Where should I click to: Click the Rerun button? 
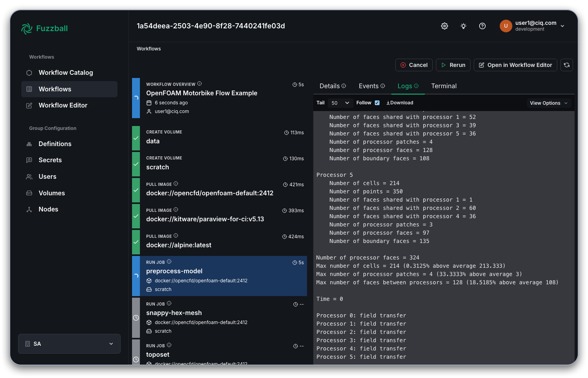453,65
